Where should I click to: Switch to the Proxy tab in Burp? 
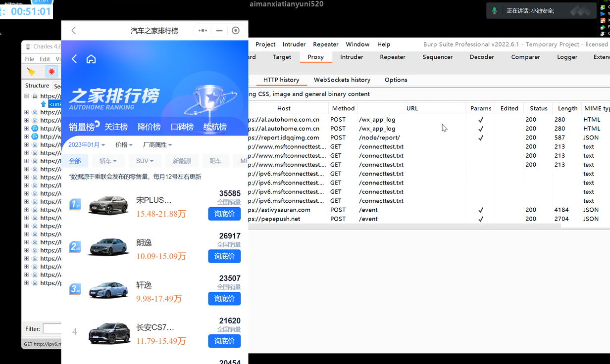click(315, 57)
